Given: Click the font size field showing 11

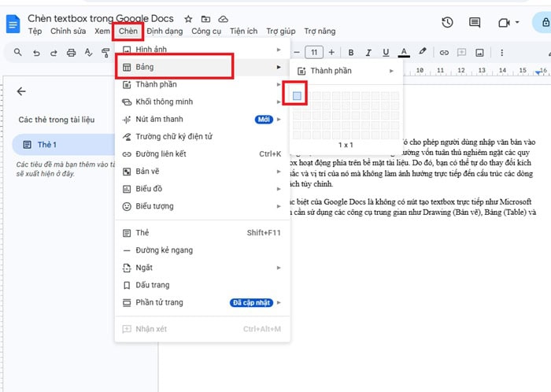Looking at the screenshot, I should pyautogui.click(x=314, y=52).
